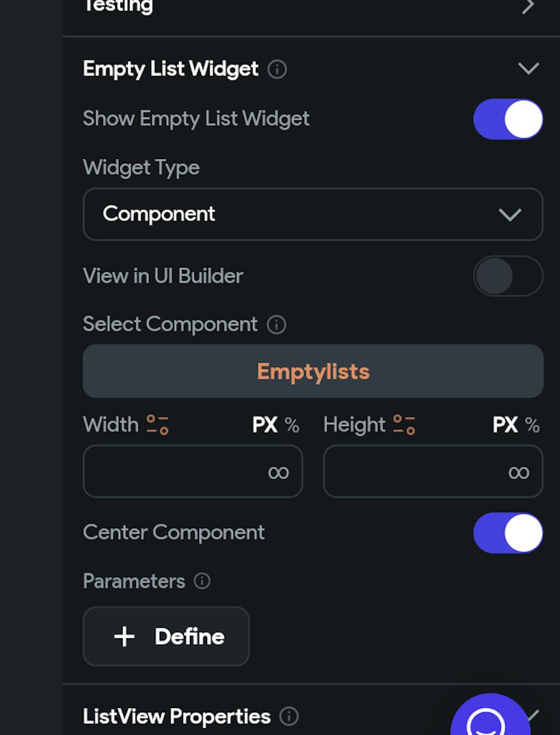Open Height variable binding icon
Viewport: 560px width, 735px height.
coord(404,425)
